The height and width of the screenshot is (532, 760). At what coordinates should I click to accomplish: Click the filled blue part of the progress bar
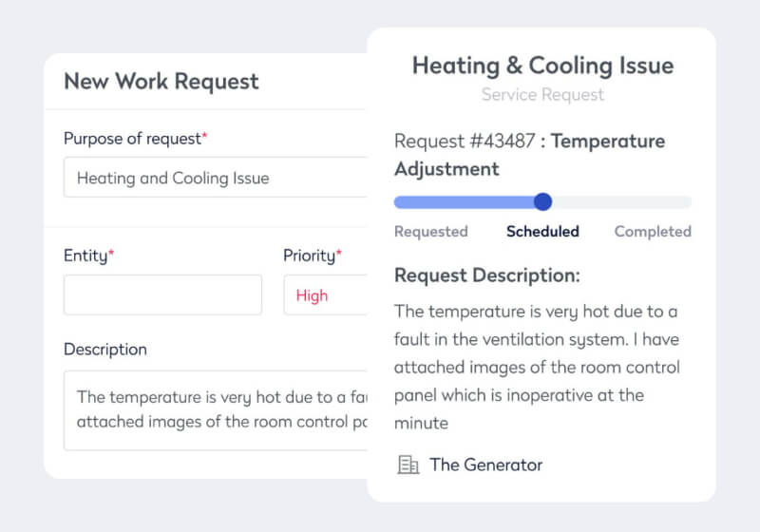tap(464, 201)
